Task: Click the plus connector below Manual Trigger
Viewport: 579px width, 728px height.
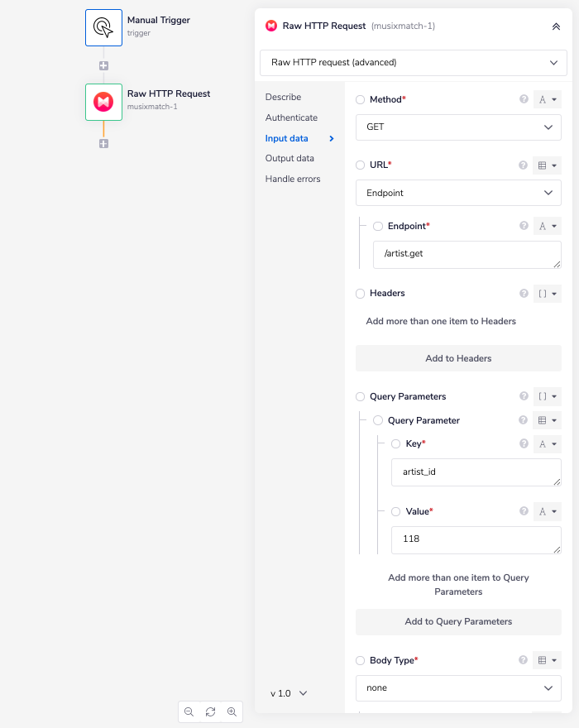Action: coord(103,65)
